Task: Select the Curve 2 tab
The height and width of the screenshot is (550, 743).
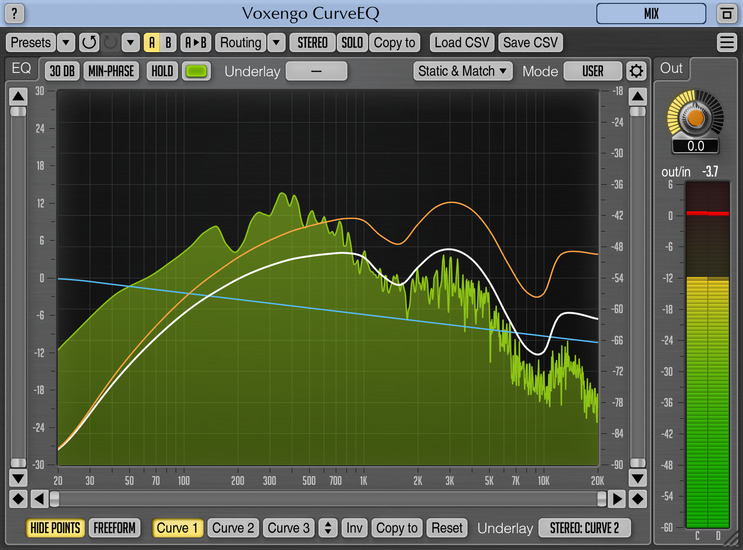Action: 233,528
